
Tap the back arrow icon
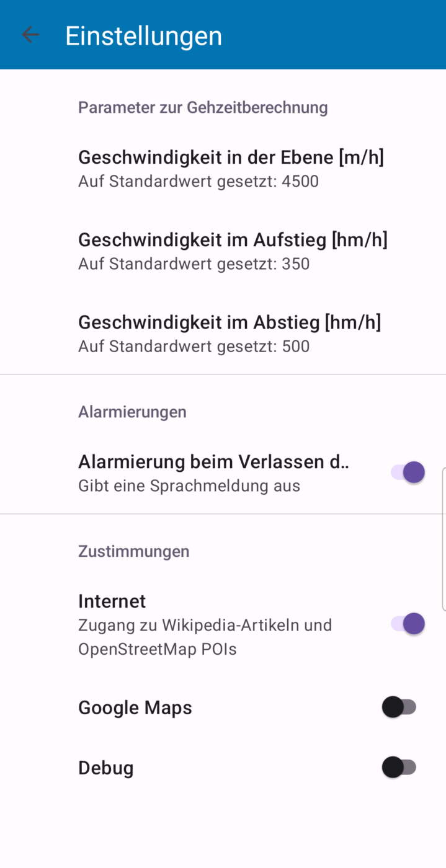pyautogui.click(x=30, y=35)
